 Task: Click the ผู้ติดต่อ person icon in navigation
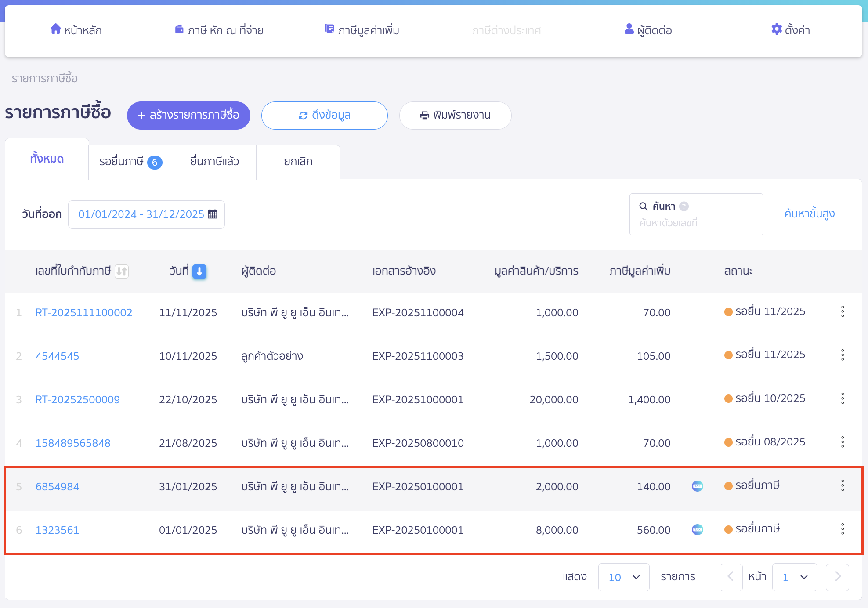coord(629,29)
